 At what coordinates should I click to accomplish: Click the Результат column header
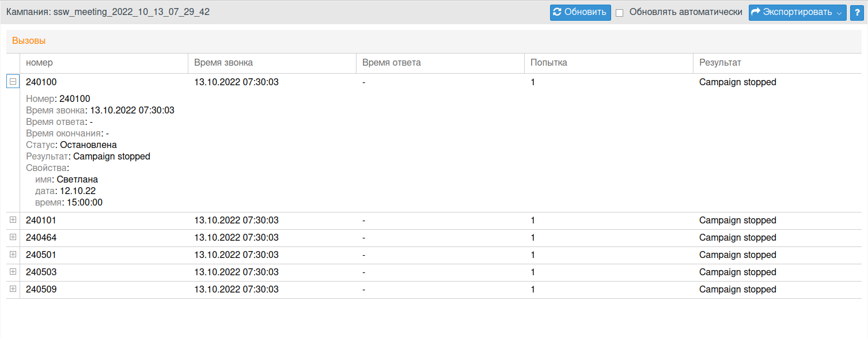(720, 63)
